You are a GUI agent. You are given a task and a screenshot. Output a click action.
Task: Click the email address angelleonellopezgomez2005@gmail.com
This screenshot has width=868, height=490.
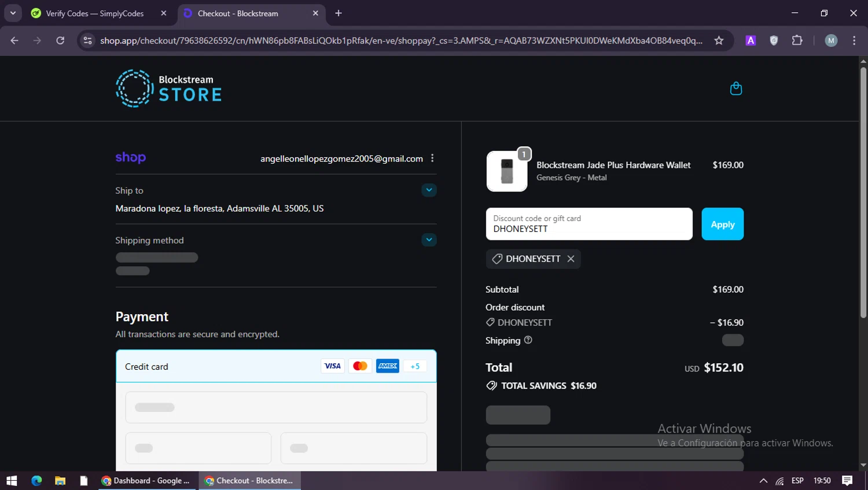pos(341,159)
